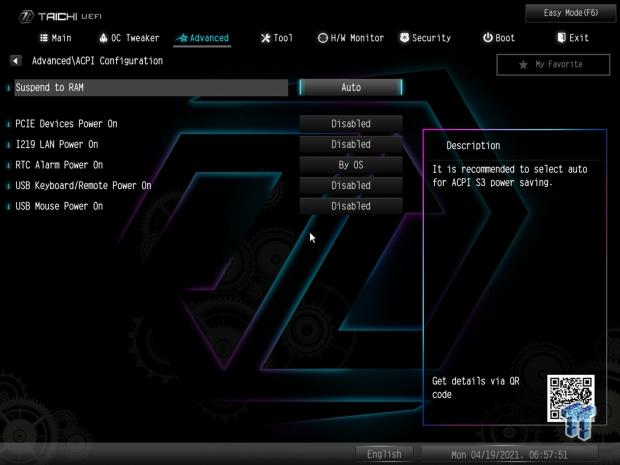The height and width of the screenshot is (465, 620).
Task: Go to the Exit tab
Action: click(x=573, y=38)
